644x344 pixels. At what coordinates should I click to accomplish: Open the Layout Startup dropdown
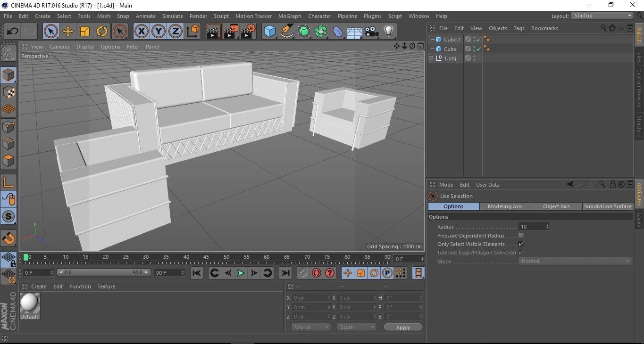[602, 16]
